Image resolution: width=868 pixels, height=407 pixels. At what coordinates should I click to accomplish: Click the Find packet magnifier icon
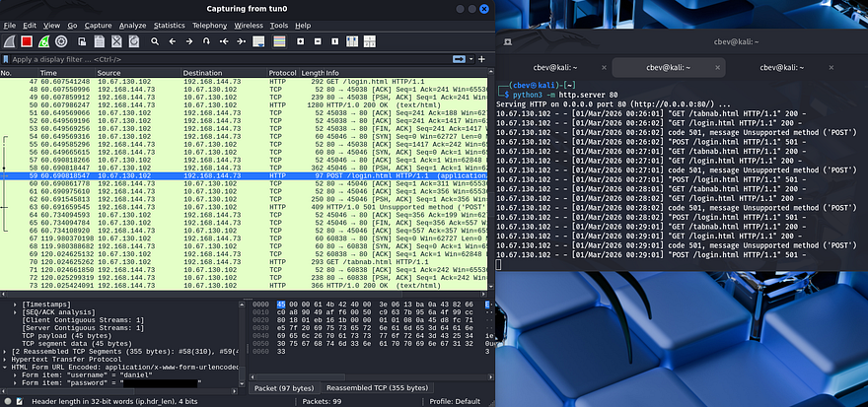coord(153,41)
